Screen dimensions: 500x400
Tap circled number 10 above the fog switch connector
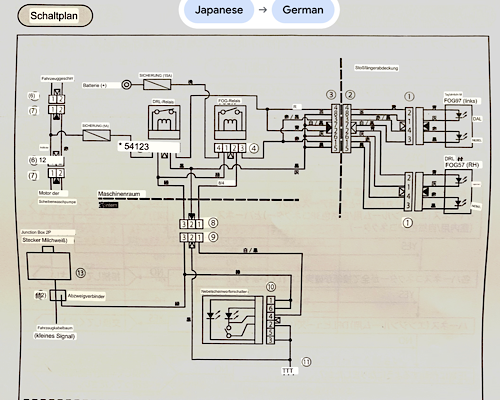[x=271, y=287]
